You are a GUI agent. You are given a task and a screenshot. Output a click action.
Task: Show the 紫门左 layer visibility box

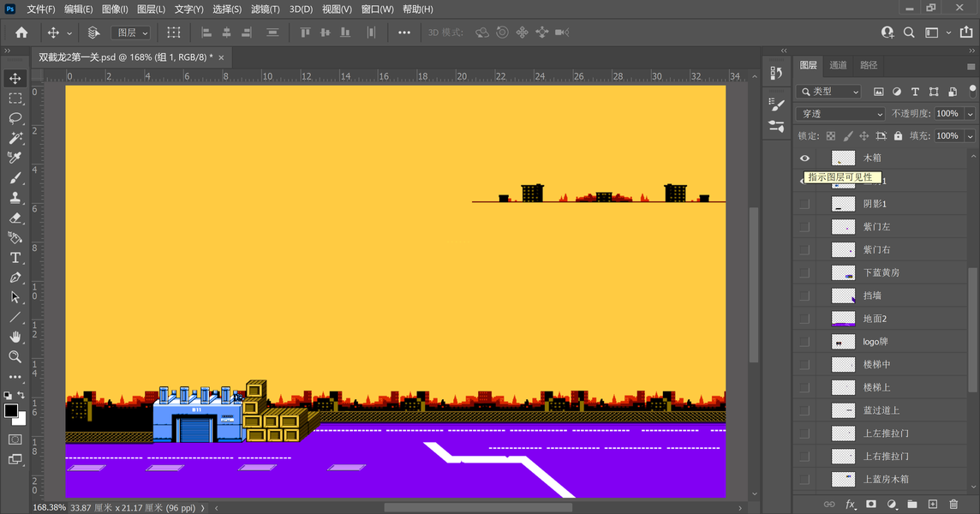(x=805, y=227)
